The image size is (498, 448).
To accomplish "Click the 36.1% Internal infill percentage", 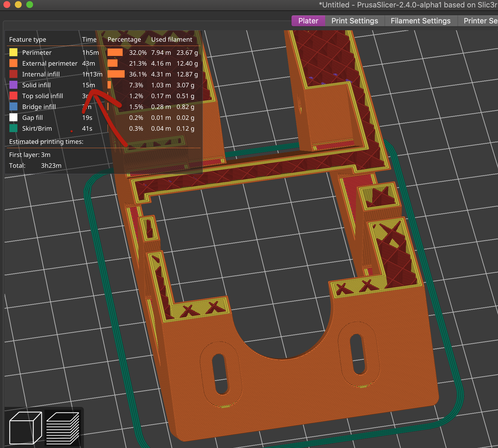I will (x=138, y=74).
